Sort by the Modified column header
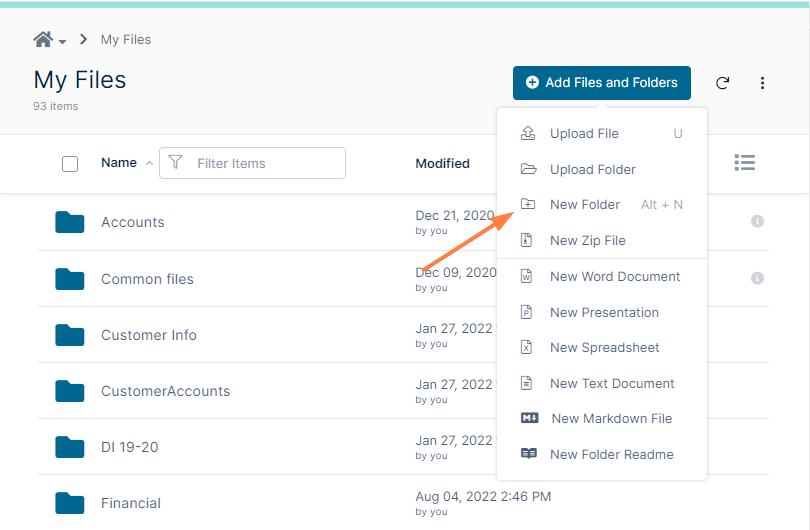 pos(442,163)
